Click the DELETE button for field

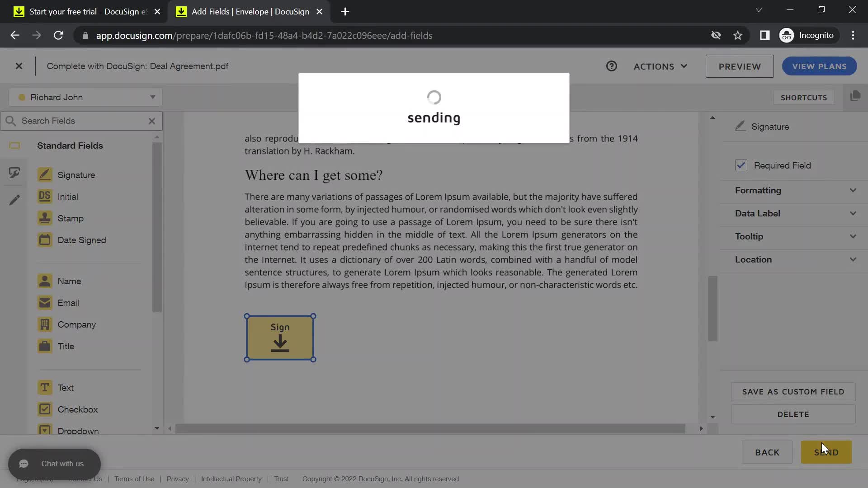pos(793,414)
